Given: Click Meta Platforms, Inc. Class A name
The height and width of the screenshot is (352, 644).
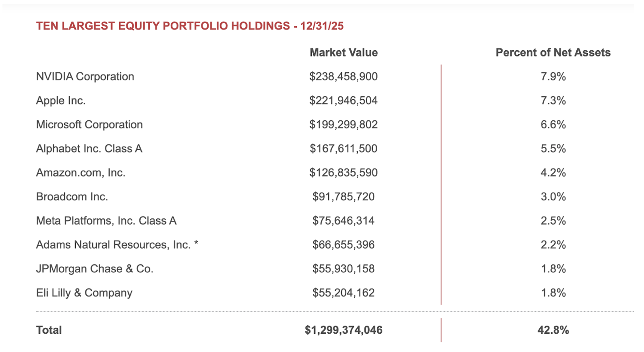Looking at the screenshot, I should tap(106, 221).
